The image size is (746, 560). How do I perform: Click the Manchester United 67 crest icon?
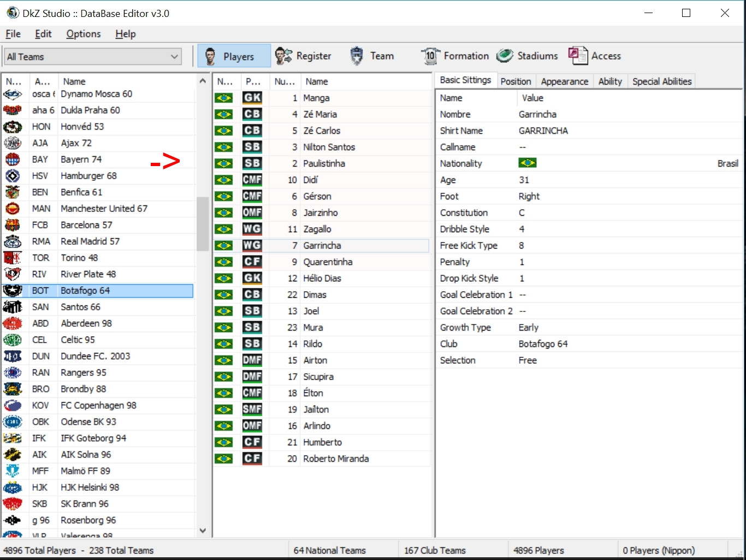pos(13,209)
